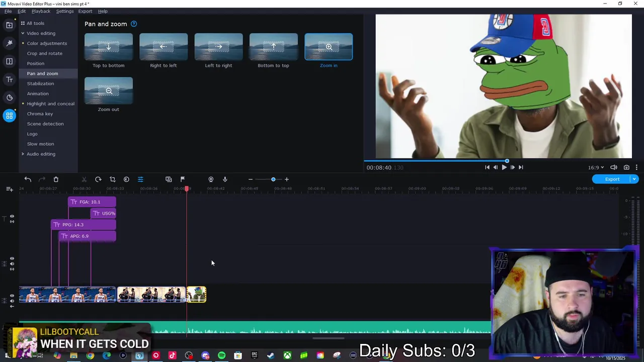Add a new track to timeline
The height and width of the screenshot is (362, 644).
point(10,189)
